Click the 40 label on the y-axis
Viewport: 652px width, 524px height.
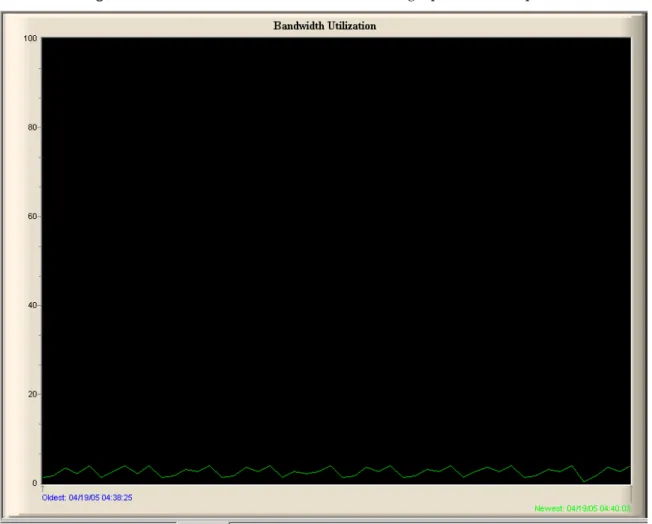coord(32,305)
